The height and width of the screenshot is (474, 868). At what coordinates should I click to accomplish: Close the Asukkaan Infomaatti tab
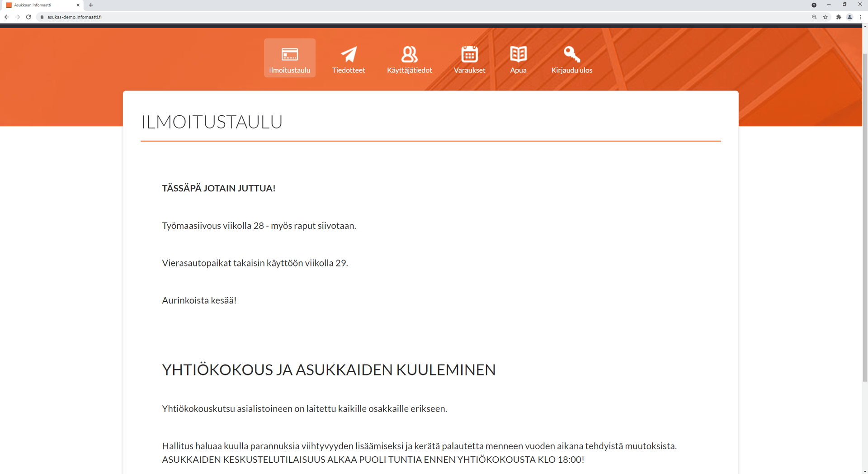click(78, 5)
